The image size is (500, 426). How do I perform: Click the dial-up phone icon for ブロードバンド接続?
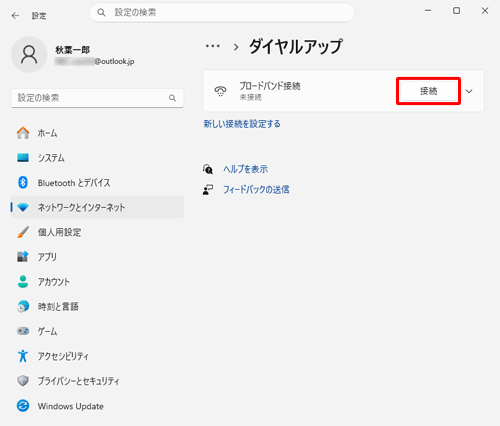pos(220,91)
